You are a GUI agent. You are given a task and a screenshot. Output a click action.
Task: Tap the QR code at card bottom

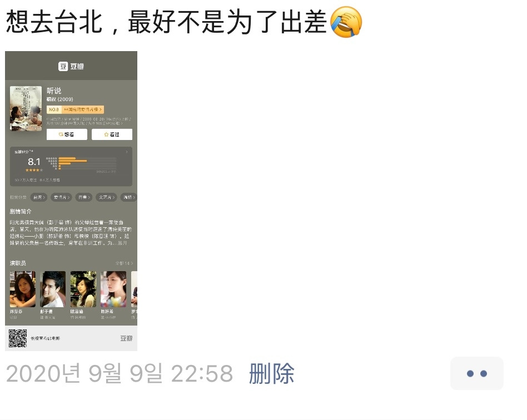pyautogui.click(x=18, y=338)
